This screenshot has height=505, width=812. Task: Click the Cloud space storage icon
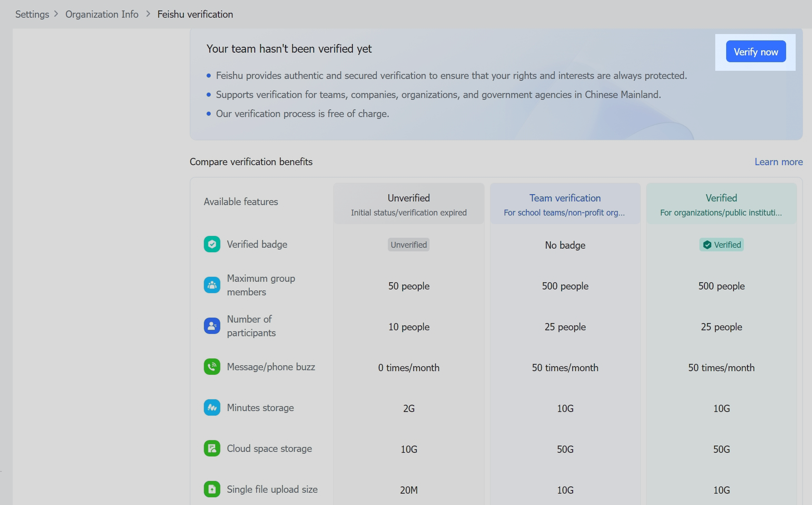(212, 448)
